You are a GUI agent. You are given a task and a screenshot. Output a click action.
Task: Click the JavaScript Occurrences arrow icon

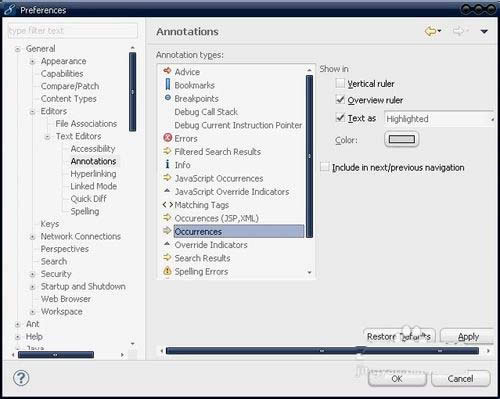(x=167, y=178)
